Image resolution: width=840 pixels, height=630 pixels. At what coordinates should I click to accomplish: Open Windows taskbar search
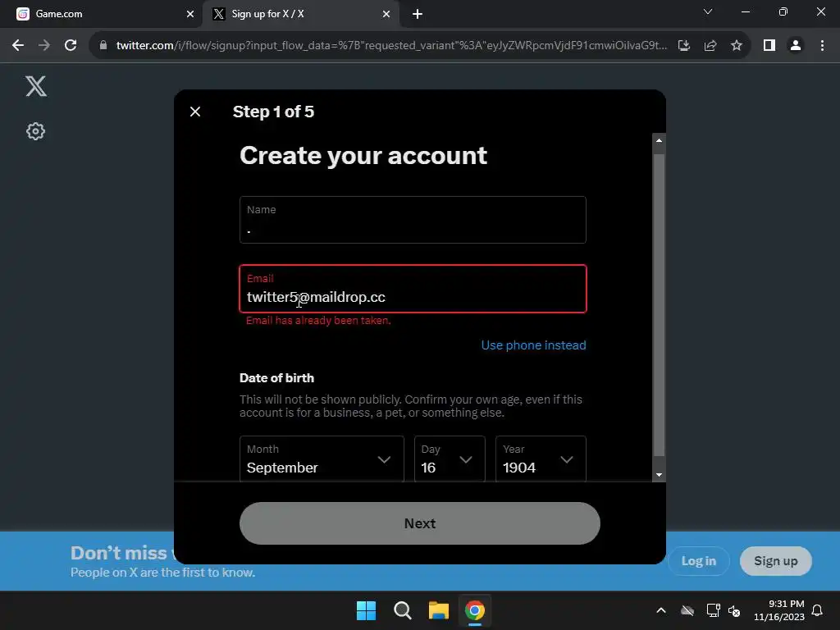(x=402, y=610)
